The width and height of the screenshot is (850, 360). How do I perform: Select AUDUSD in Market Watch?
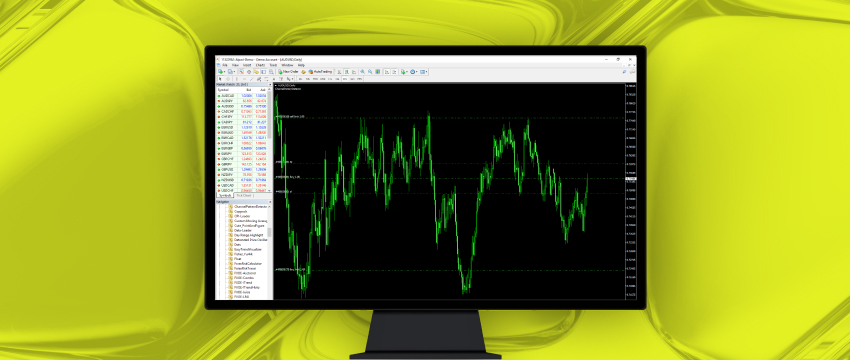244,106
